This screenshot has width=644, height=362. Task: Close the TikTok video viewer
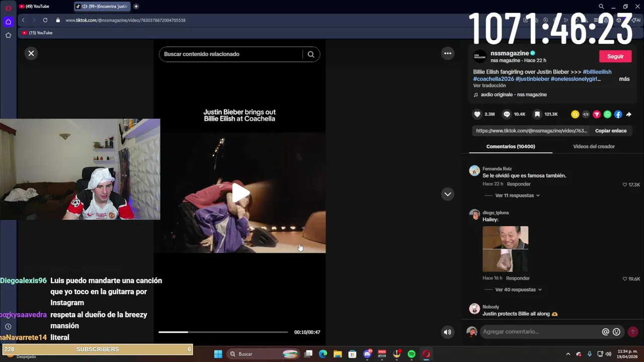point(31,53)
